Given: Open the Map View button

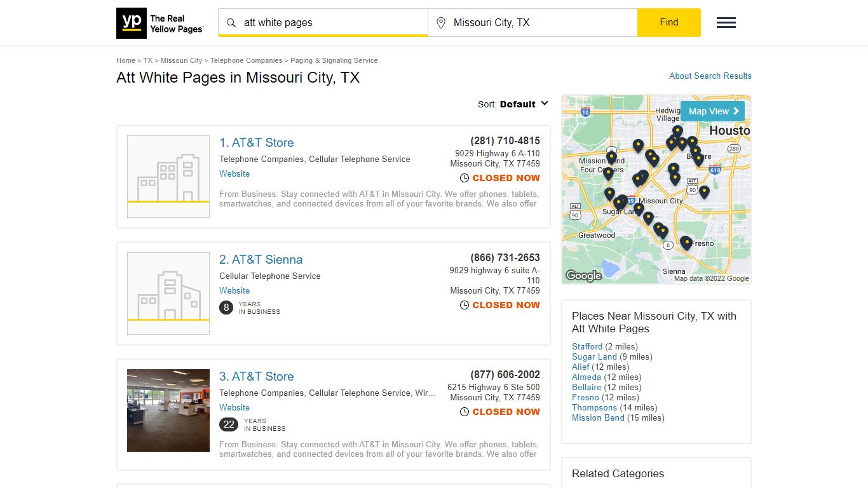Looking at the screenshot, I should tap(712, 111).
